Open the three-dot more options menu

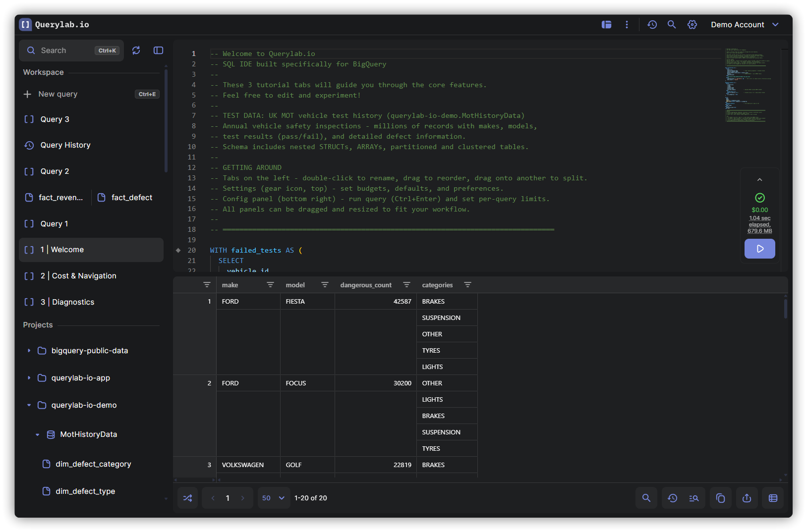pos(627,25)
